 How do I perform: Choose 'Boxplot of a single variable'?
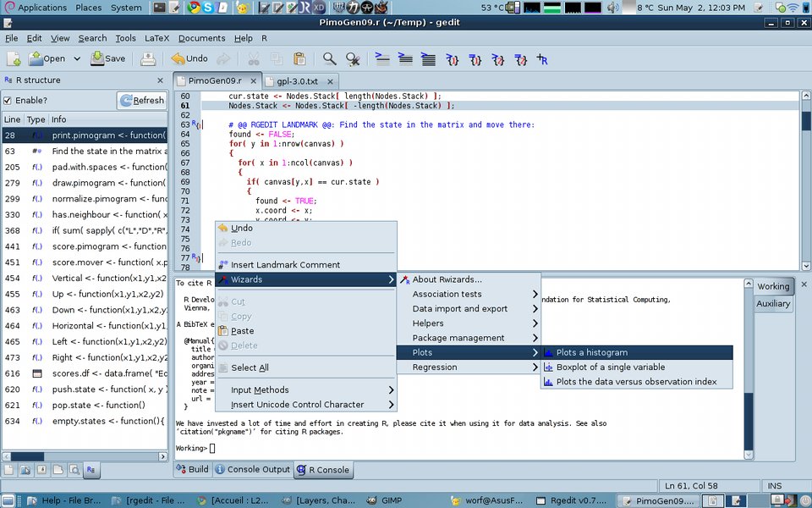click(610, 367)
